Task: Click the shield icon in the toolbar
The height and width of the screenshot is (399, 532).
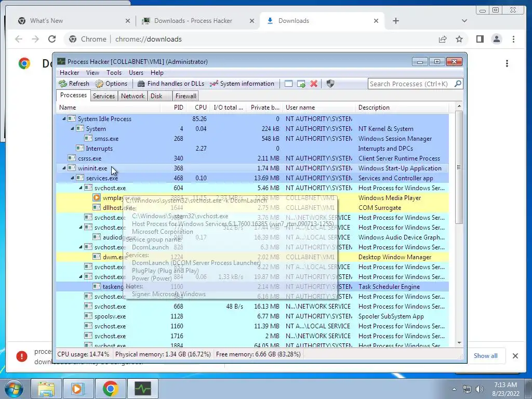Action: point(330,84)
